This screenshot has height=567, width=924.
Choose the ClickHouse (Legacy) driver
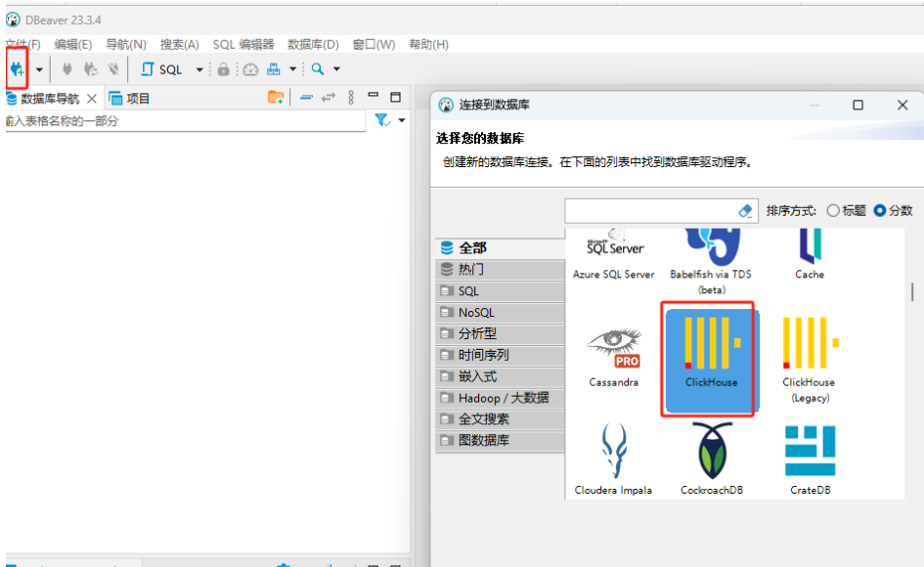[x=810, y=360]
